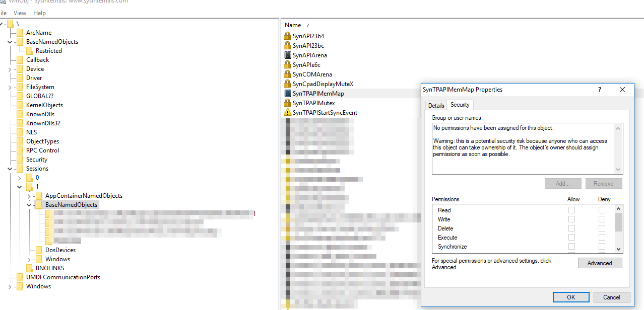Click the lock icon beside SynAPIe6c
Viewport: 644px width, 310px height.
pyautogui.click(x=288, y=65)
